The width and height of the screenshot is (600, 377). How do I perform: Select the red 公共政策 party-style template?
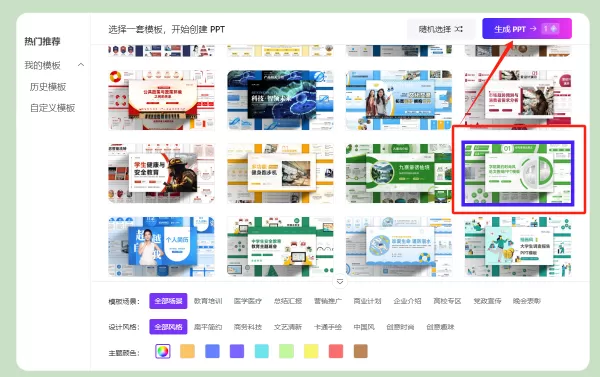161,100
